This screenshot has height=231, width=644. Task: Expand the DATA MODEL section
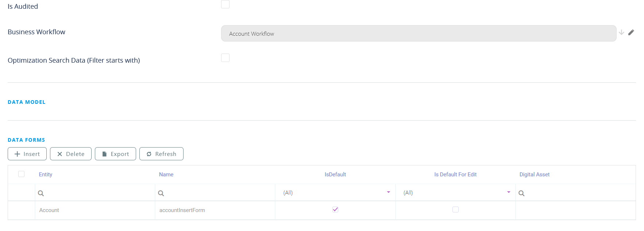27,102
